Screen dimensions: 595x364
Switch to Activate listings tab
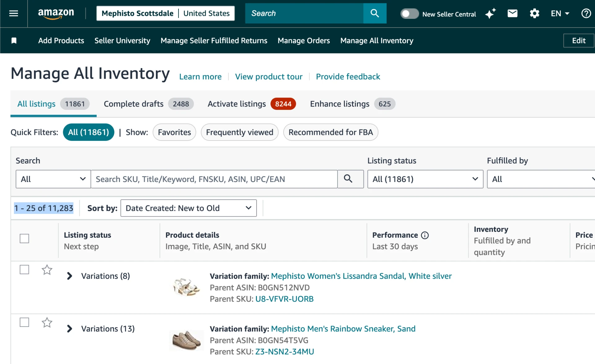pos(252,104)
